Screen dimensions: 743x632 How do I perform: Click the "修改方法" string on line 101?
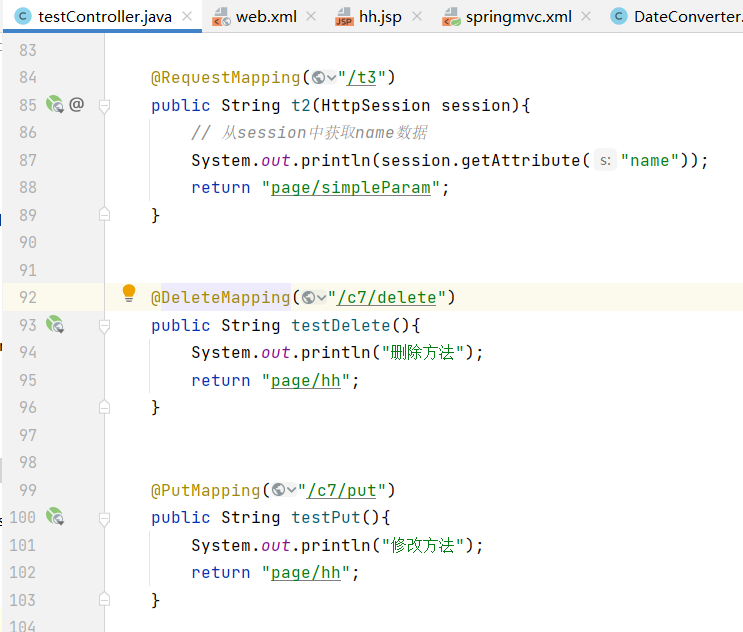422,545
